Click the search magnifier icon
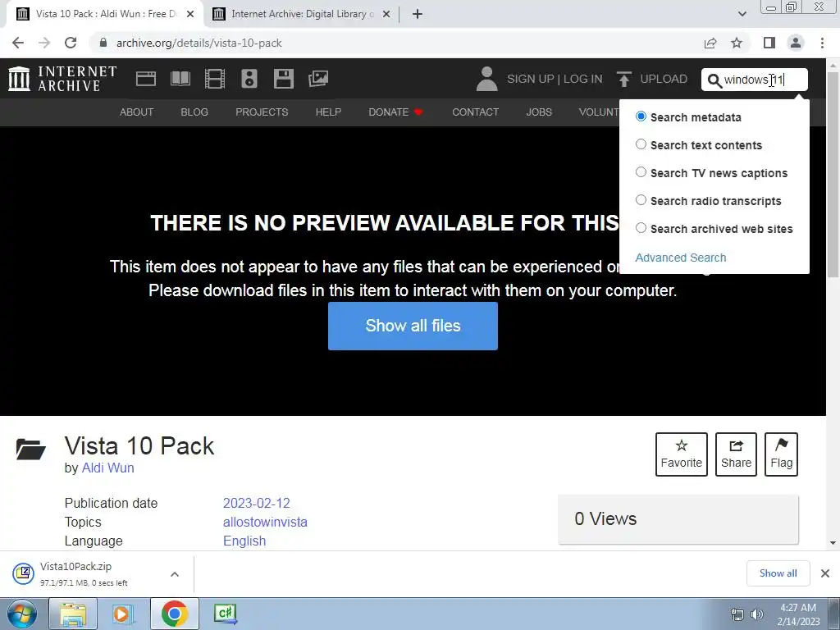Viewport: 840px width, 630px height. click(714, 80)
